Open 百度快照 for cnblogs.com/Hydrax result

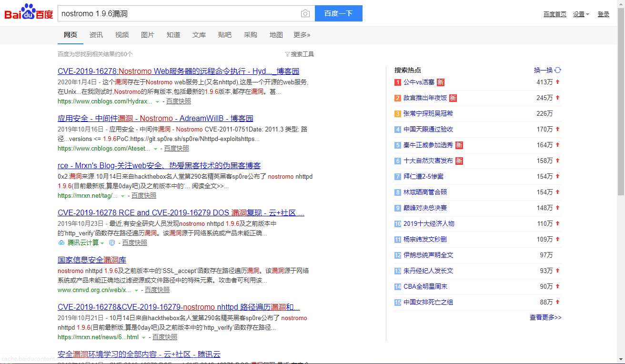tap(178, 101)
